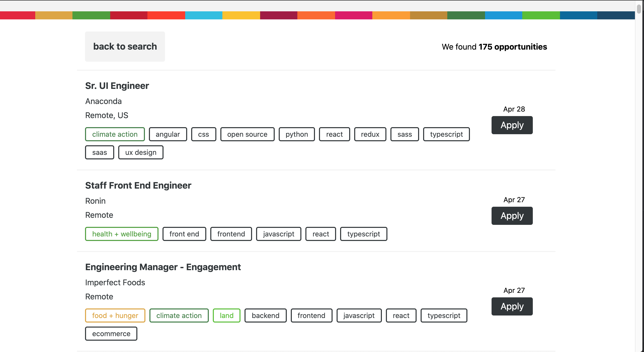
Task: Apply to Staff Front End Engineer position
Action: tap(512, 216)
